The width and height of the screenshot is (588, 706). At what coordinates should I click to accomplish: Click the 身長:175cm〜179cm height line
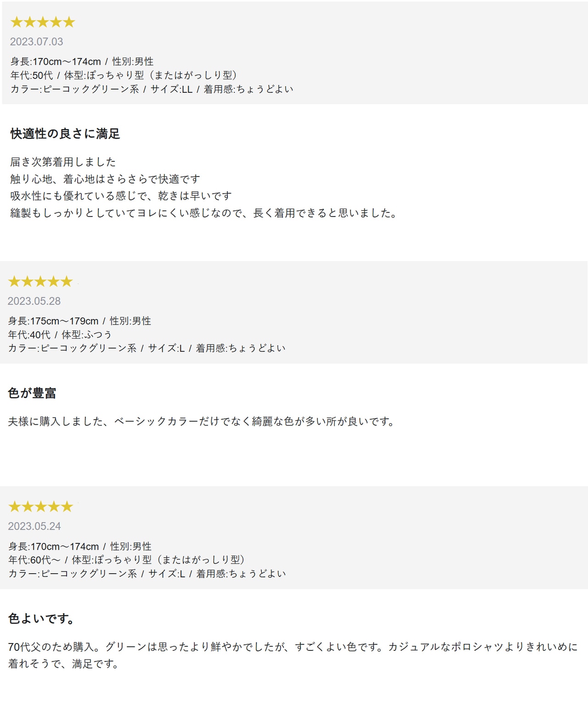point(79,321)
